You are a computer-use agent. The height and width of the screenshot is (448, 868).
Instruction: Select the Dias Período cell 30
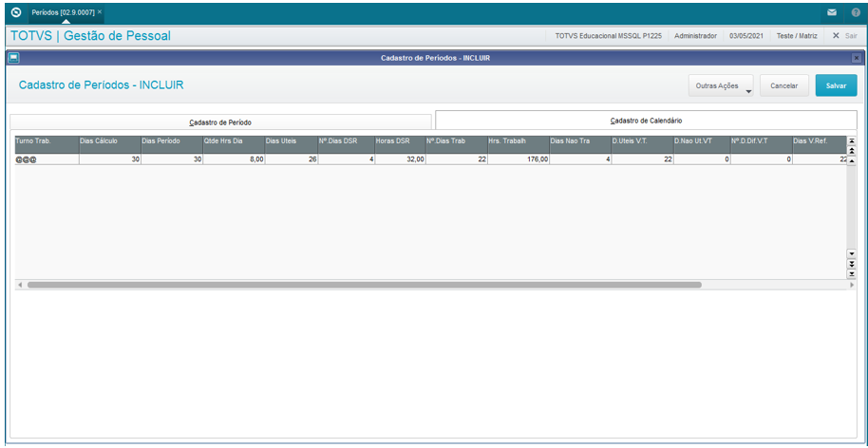(x=172, y=159)
